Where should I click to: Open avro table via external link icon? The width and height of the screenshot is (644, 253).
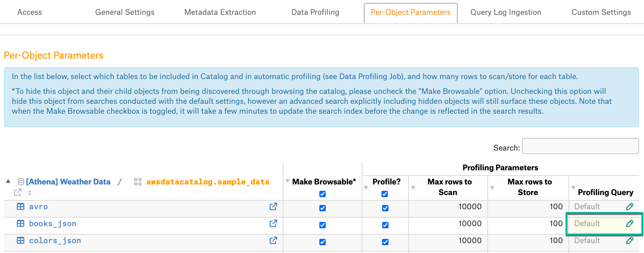(x=273, y=206)
